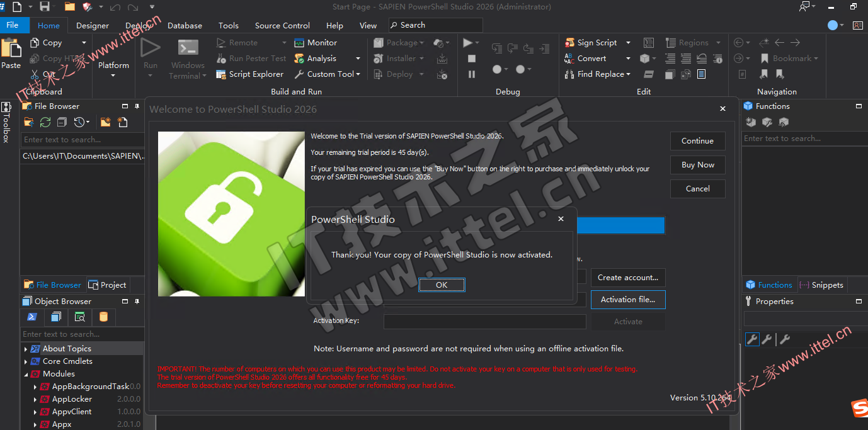Click the Find Replace binoculars icon
868x430 pixels.
pos(569,74)
